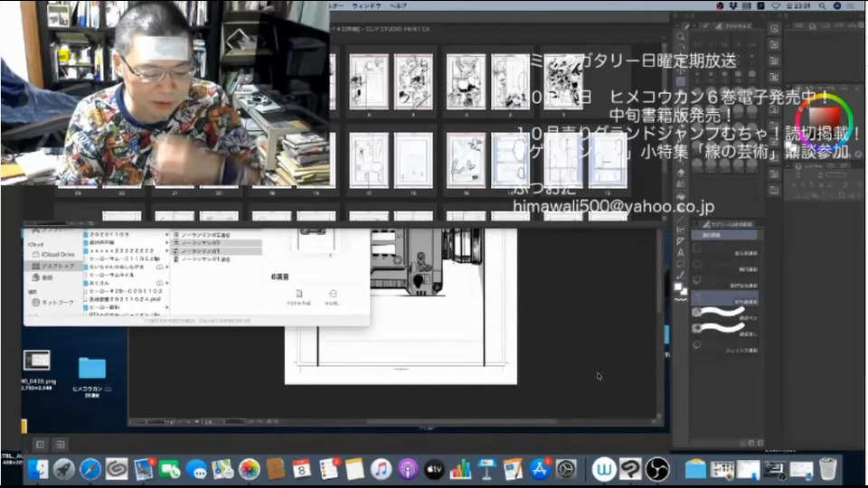Open Messages from the Dock

click(196, 470)
